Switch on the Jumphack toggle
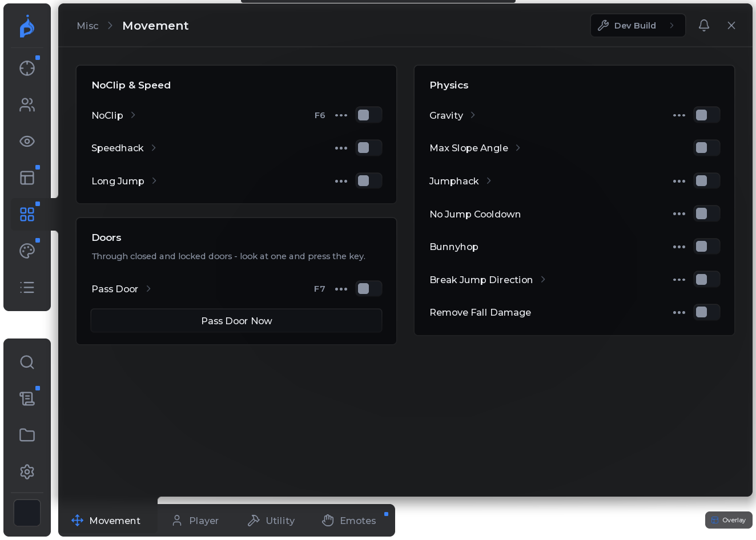The width and height of the screenshot is (756, 540). (x=707, y=181)
